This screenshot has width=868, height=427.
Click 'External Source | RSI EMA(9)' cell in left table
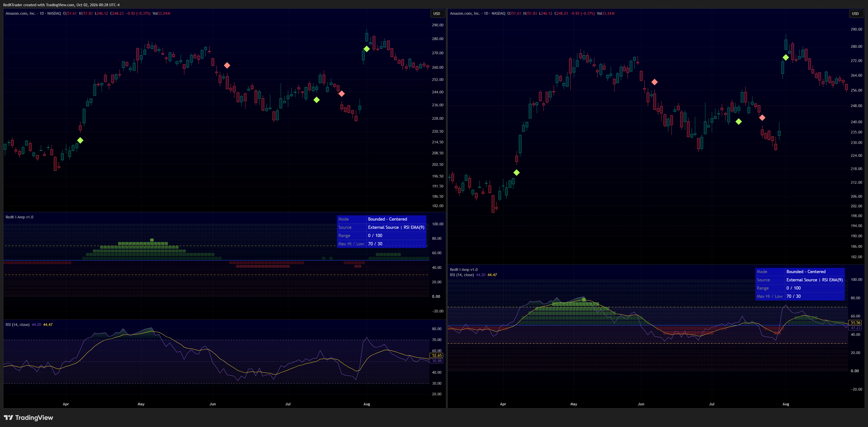[x=396, y=227]
